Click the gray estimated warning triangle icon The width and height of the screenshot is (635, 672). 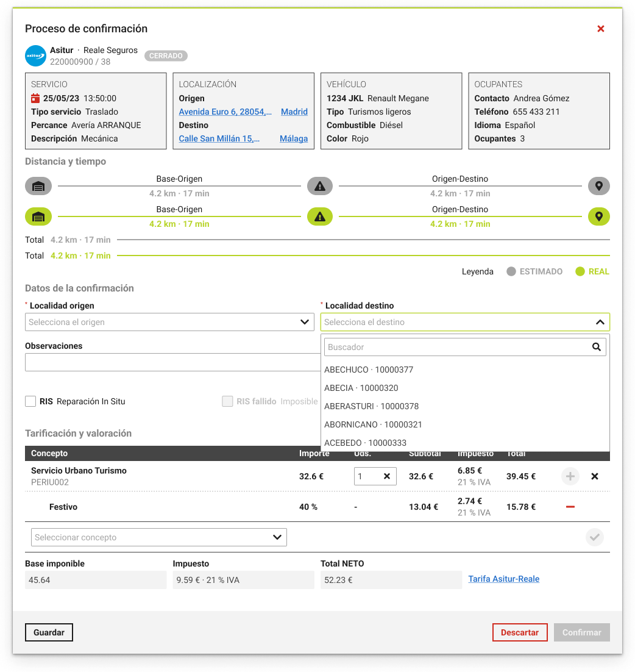pos(320,186)
